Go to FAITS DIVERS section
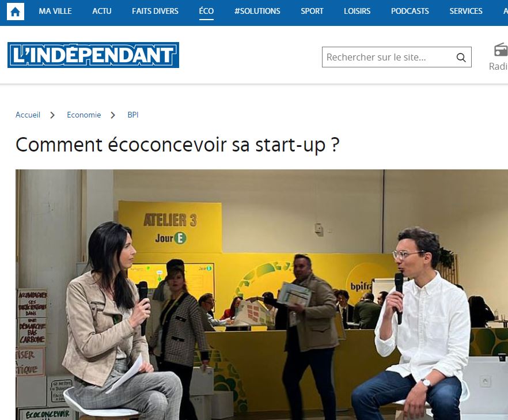The height and width of the screenshot is (420, 508). [x=155, y=12]
